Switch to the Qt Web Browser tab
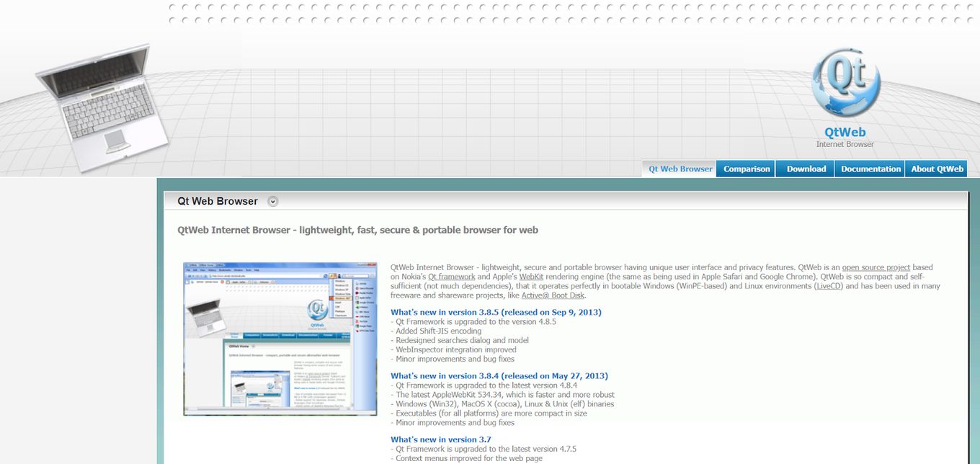Image resolution: width=980 pixels, height=464 pixels. click(x=680, y=169)
